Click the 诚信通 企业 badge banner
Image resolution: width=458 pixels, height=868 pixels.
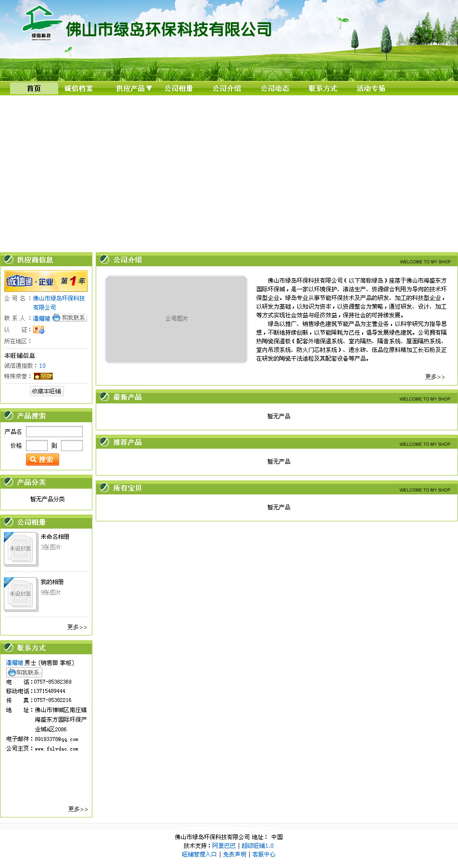46,281
